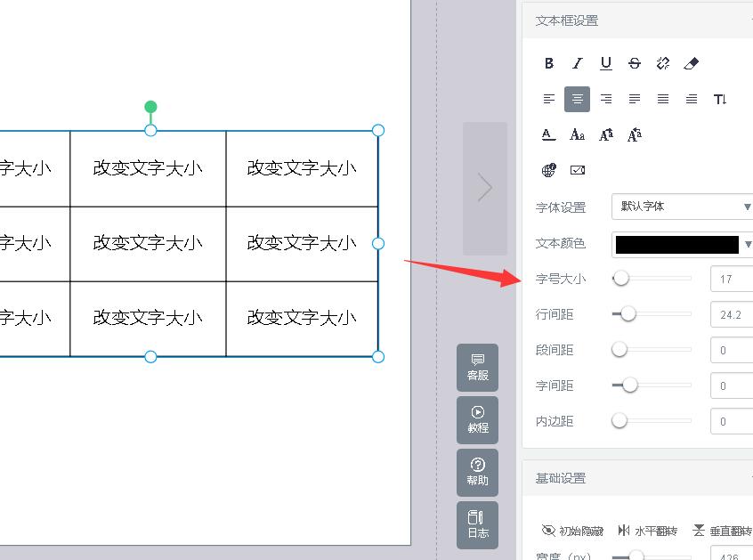Click the line spacing field showing 24.2

click(732, 314)
